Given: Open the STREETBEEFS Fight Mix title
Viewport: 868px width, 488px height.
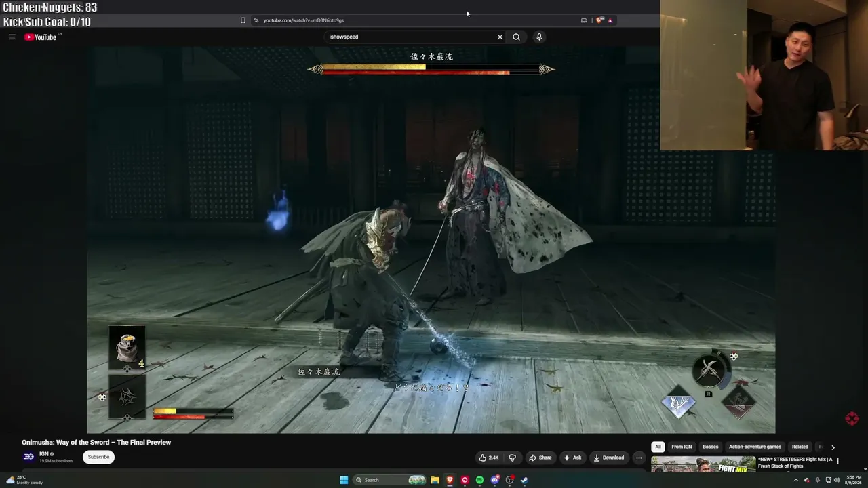Looking at the screenshot, I should pos(795,463).
